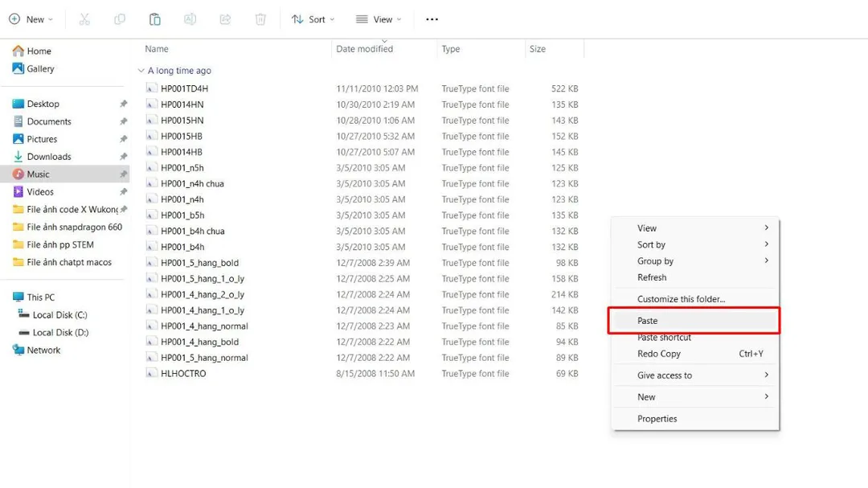Click the Paste icon in the toolbar
The image size is (868, 488).
click(x=154, y=19)
